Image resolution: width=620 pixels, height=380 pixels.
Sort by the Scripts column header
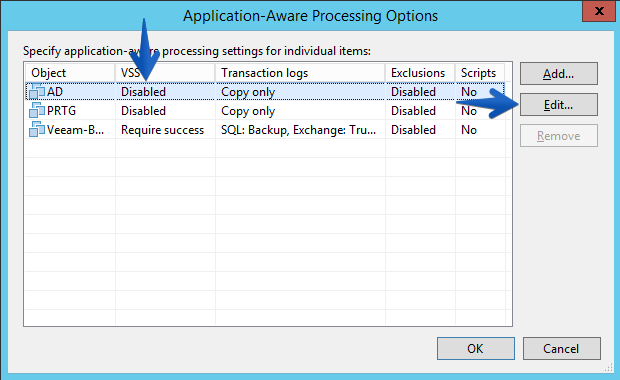pos(480,73)
